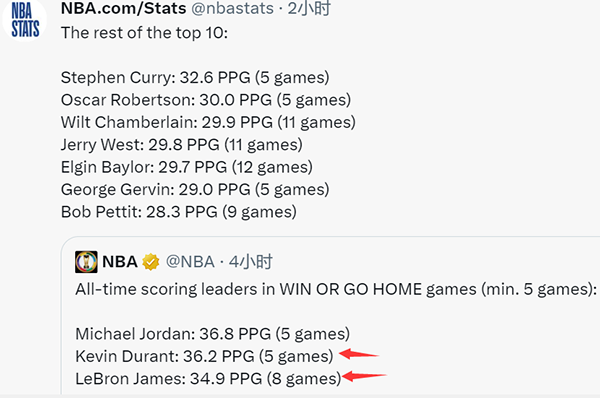Visit the @nbastats handle link

click(232, 8)
